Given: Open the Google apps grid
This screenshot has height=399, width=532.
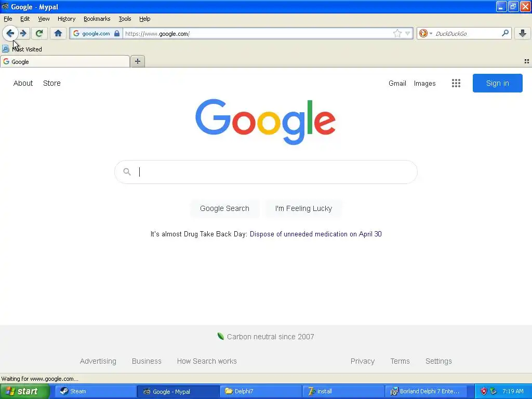Looking at the screenshot, I should point(456,83).
